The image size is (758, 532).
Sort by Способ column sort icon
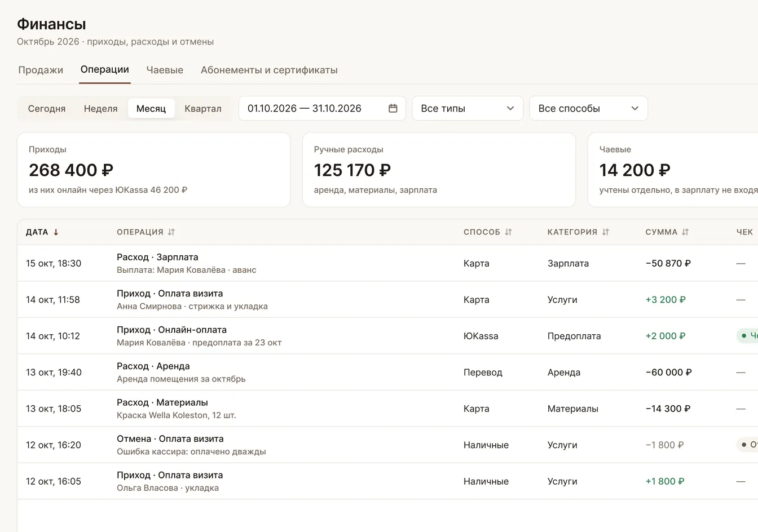pos(508,232)
